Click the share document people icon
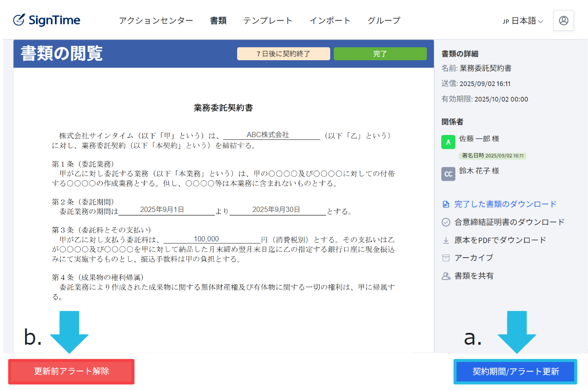This screenshot has width=588, height=390. coord(446,276)
